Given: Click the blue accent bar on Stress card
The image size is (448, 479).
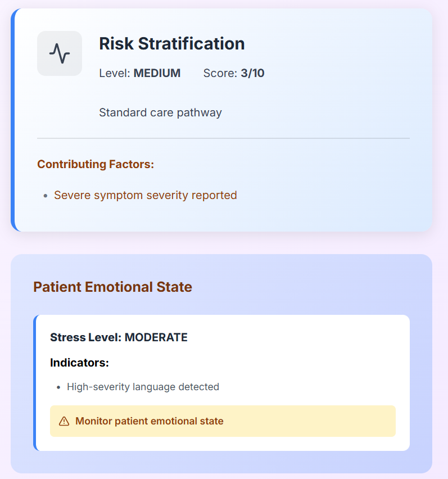Looking at the screenshot, I should click(35, 383).
